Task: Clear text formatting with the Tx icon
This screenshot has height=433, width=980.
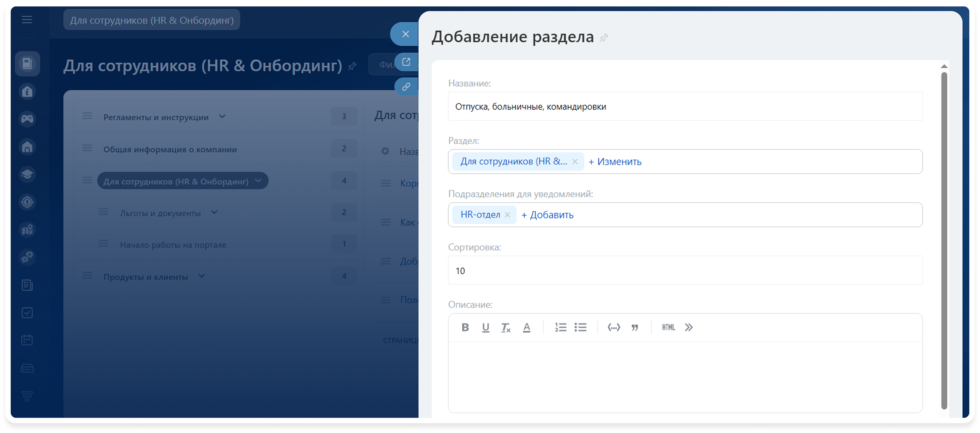Action: click(506, 327)
